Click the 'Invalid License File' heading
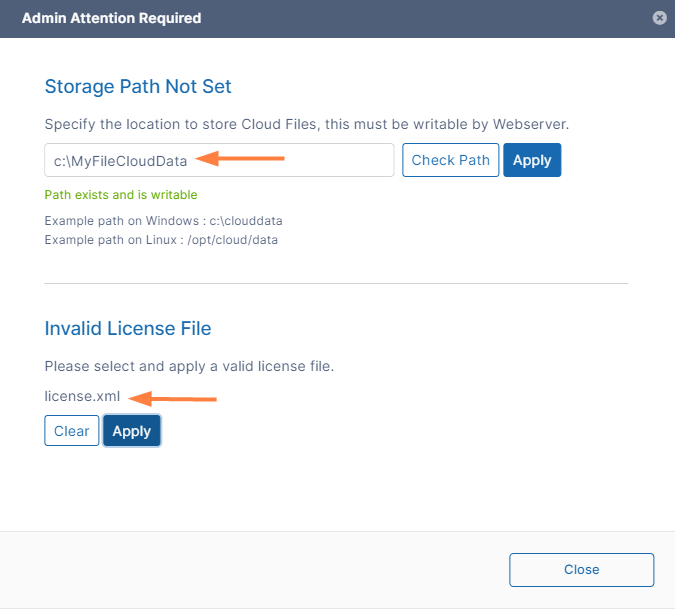This screenshot has height=609, width=675. click(128, 328)
